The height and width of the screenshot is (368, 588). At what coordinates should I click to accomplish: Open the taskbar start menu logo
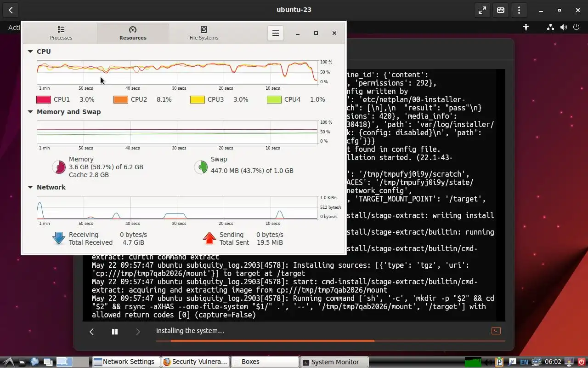pos(9,362)
